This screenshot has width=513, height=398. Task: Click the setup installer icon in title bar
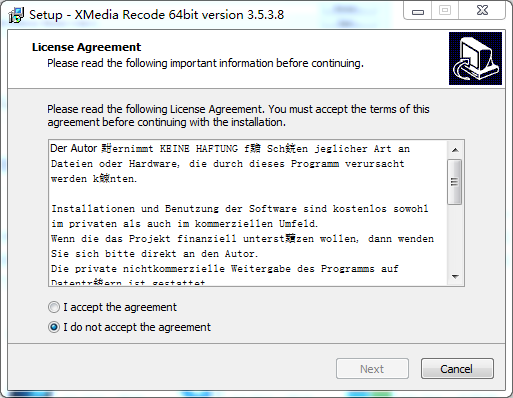point(16,15)
